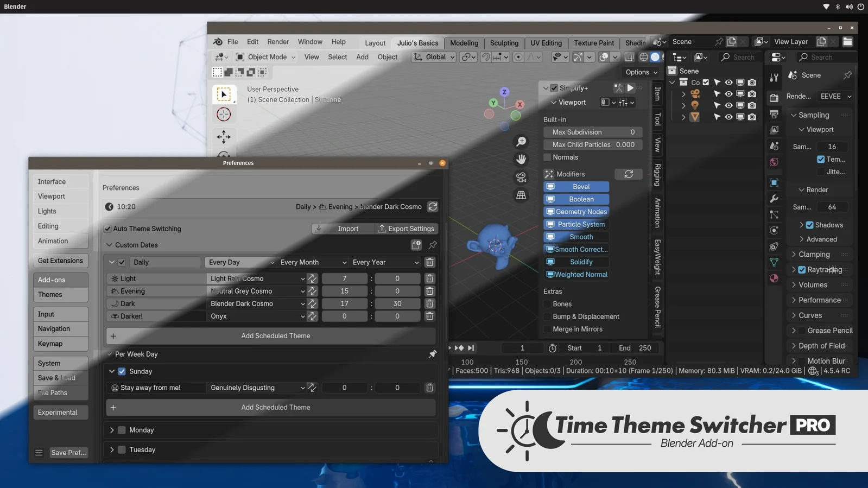Click the 3D Cursor tool icon
The width and height of the screenshot is (868, 488).
click(x=224, y=115)
